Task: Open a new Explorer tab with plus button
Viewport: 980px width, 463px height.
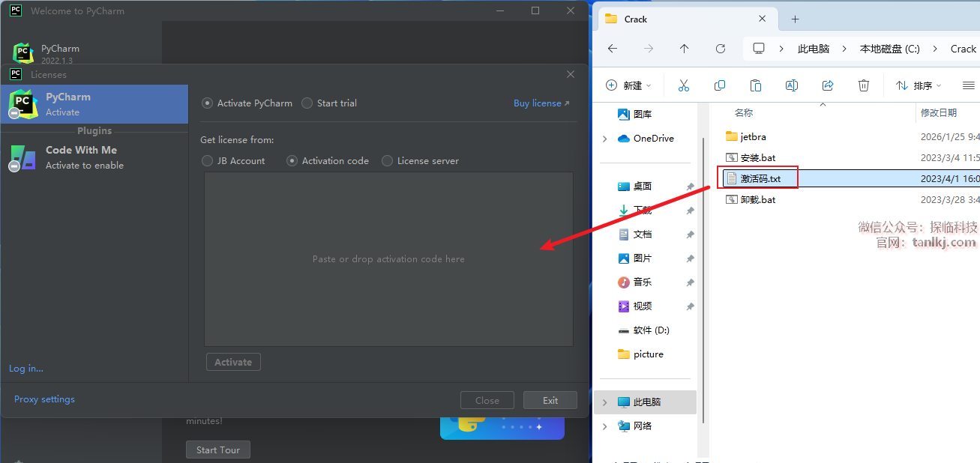Action: 796,19
